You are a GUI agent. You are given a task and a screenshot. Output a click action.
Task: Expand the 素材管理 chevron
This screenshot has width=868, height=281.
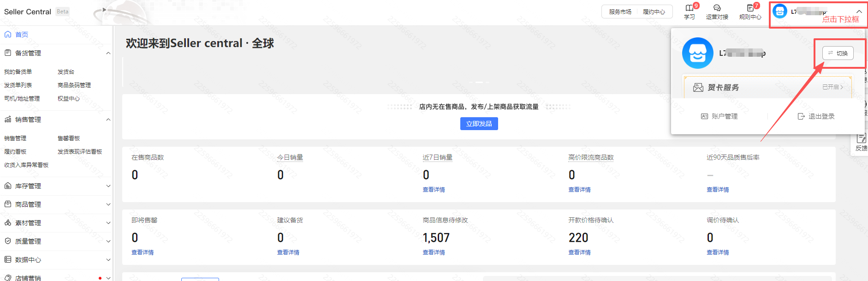click(x=108, y=223)
